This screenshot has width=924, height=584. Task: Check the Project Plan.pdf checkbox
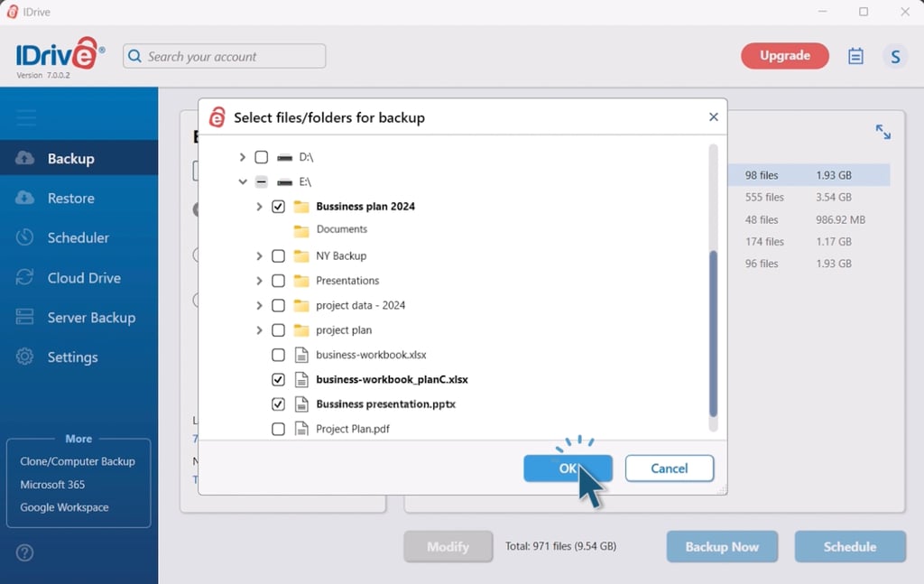pos(279,429)
